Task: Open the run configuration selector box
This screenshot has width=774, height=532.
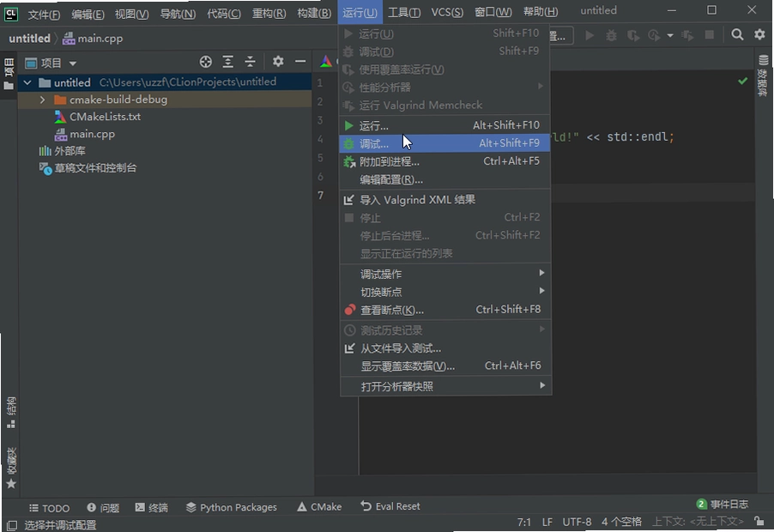Action: [x=561, y=35]
